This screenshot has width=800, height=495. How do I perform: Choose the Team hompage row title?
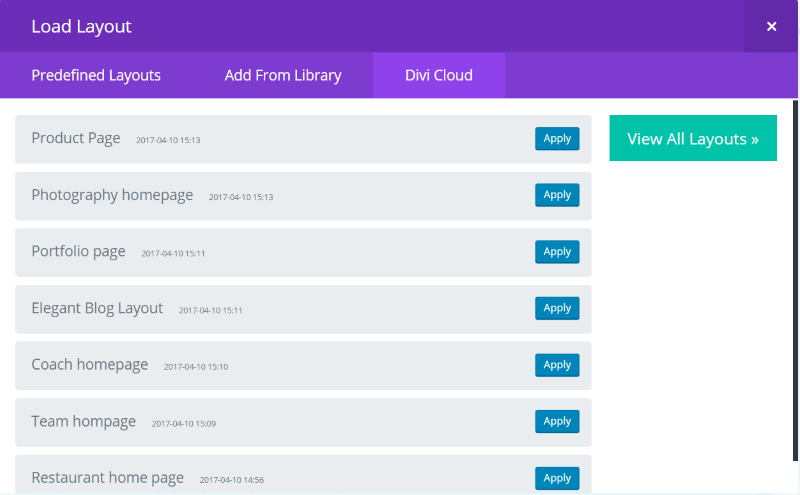tap(83, 421)
